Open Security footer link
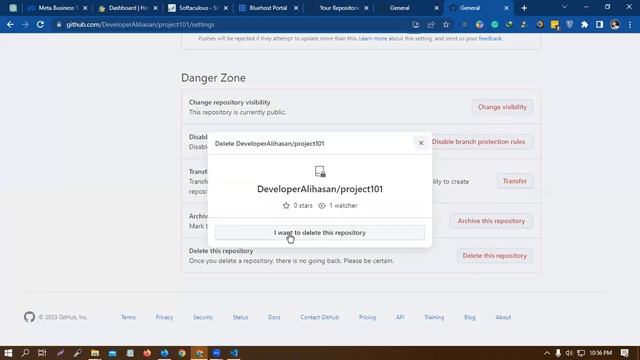 coord(203,317)
